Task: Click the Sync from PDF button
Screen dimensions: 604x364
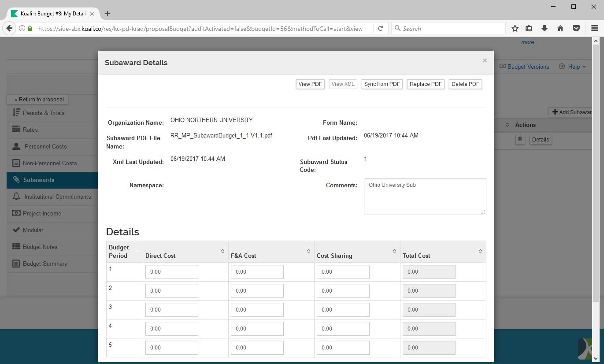Action: coord(382,84)
